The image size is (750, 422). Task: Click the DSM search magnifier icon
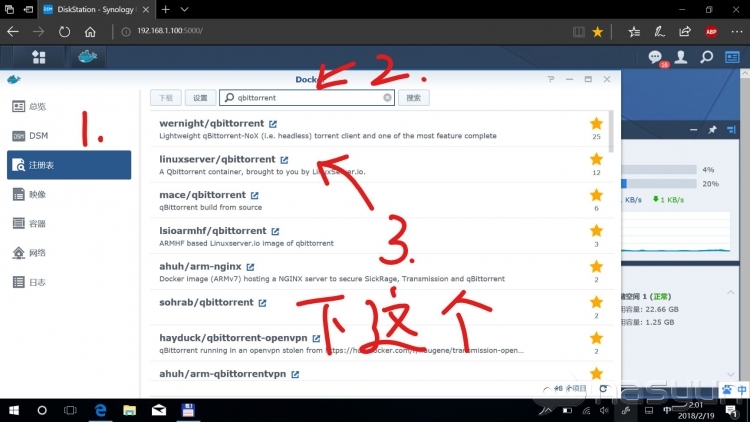coord(706,57)
